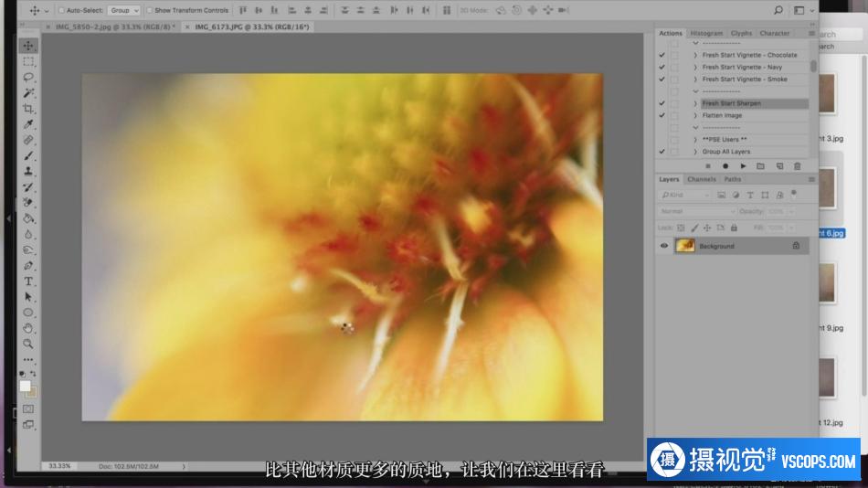Switch to the Glyphs tab

(x=741, y=33)
